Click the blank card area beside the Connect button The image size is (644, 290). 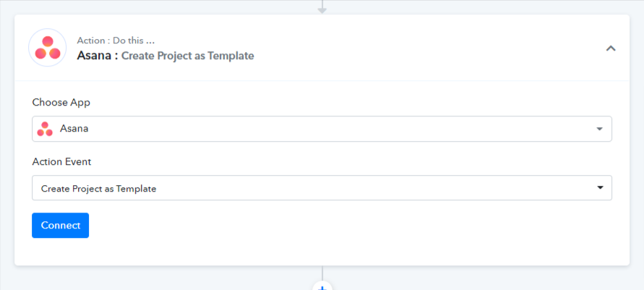[x=349, y=225]
